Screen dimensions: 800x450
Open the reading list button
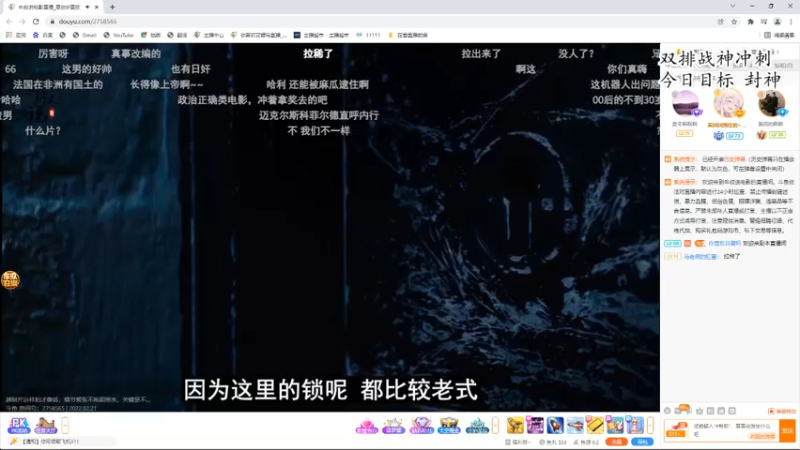(779, 35)
